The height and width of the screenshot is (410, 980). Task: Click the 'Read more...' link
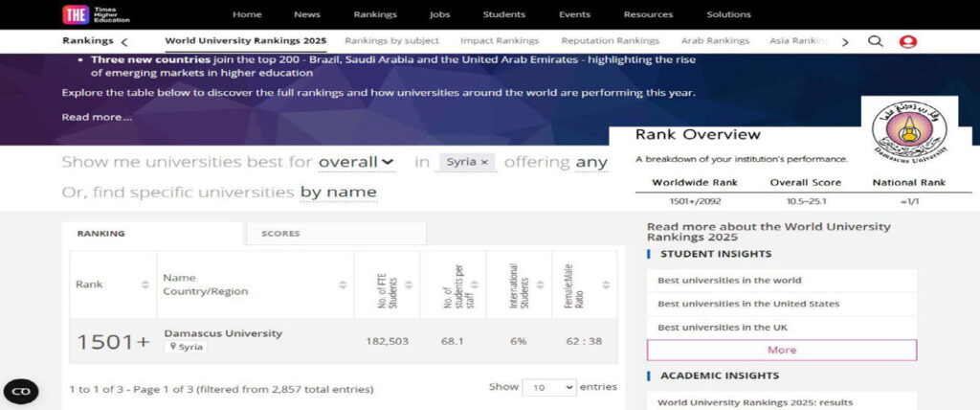97,117
